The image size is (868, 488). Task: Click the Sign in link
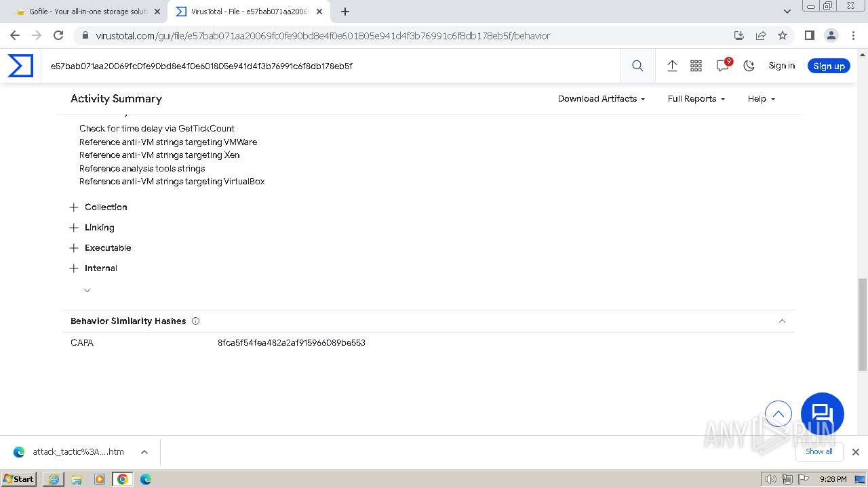point(781,66)
